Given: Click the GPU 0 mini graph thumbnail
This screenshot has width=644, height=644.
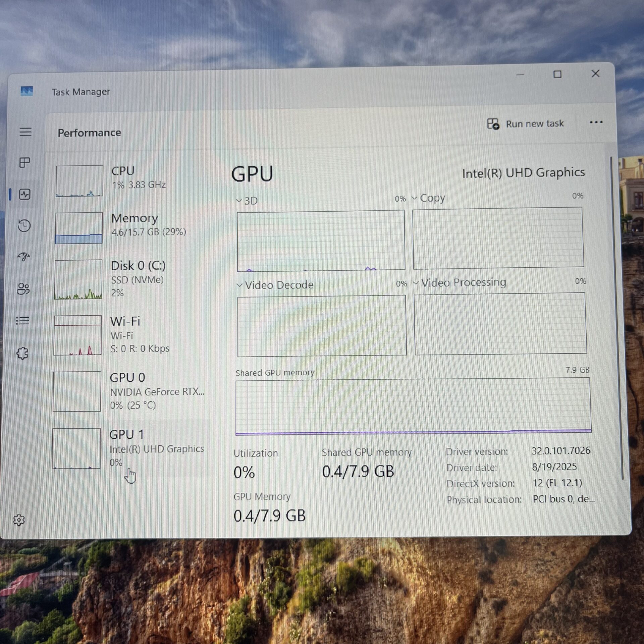Looking at the screenshot, I should 77,391.
